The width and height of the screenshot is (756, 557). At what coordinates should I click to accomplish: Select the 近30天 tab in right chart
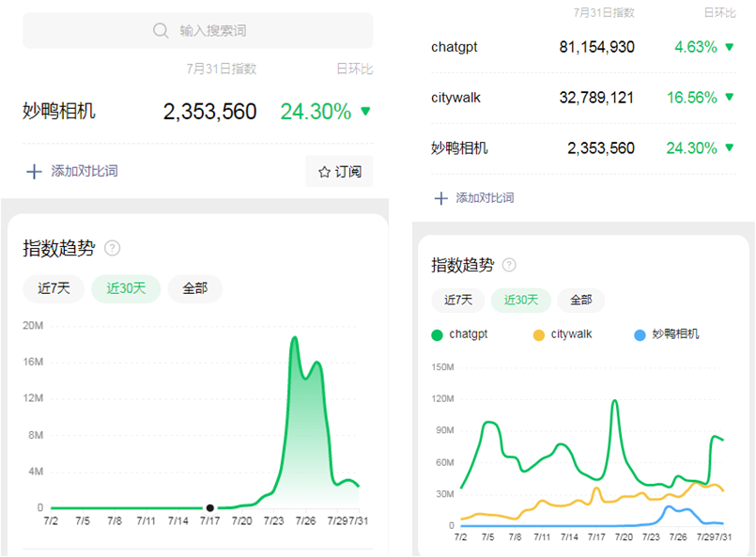(x=521, y=301)
